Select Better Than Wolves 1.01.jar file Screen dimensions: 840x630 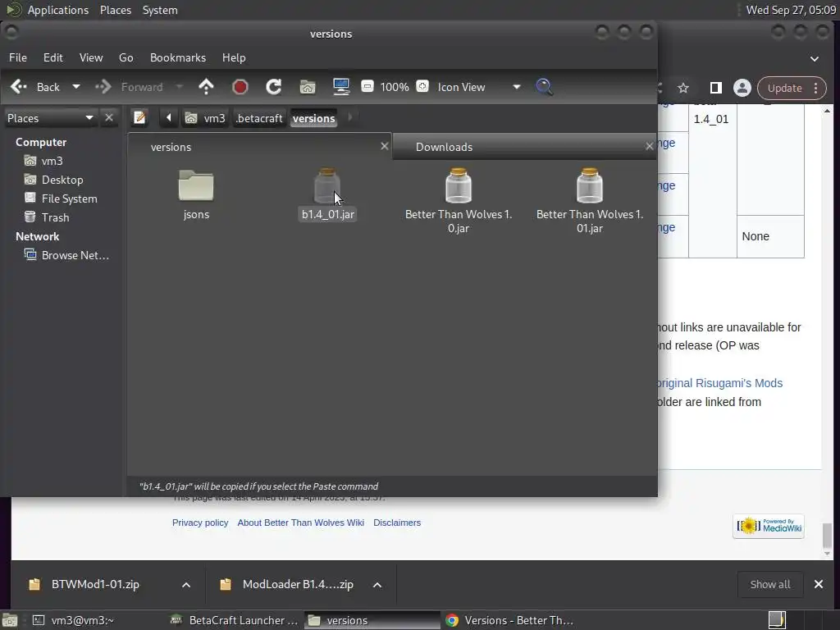pos(590,201)
